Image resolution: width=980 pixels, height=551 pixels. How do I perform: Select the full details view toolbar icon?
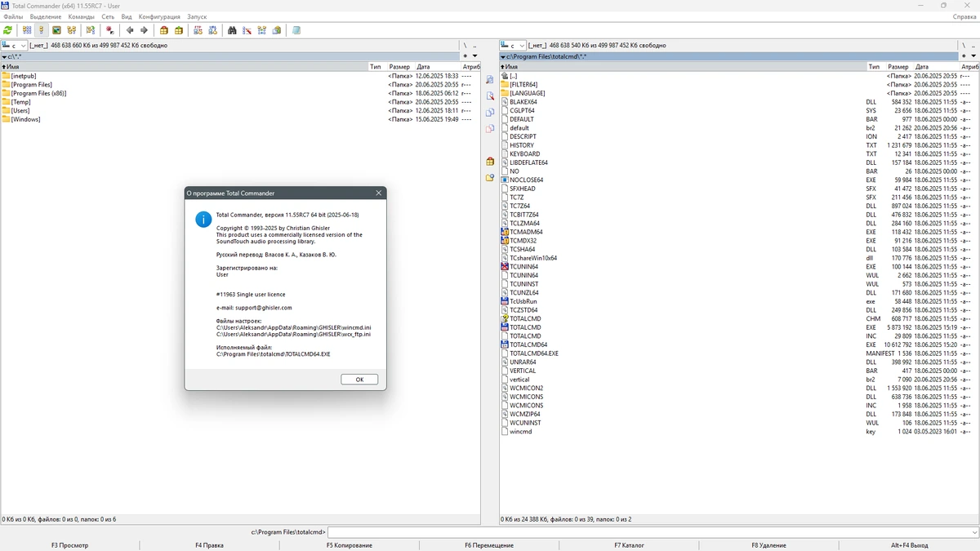41,30
